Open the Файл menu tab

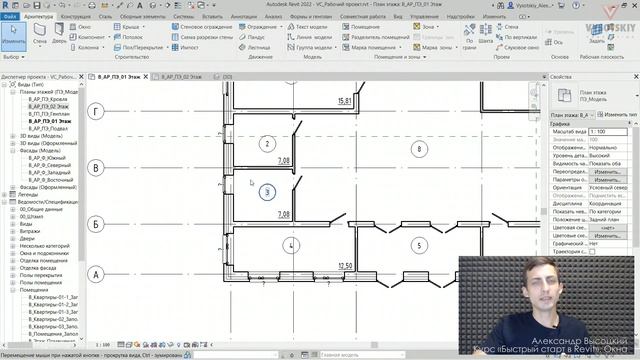9,16
